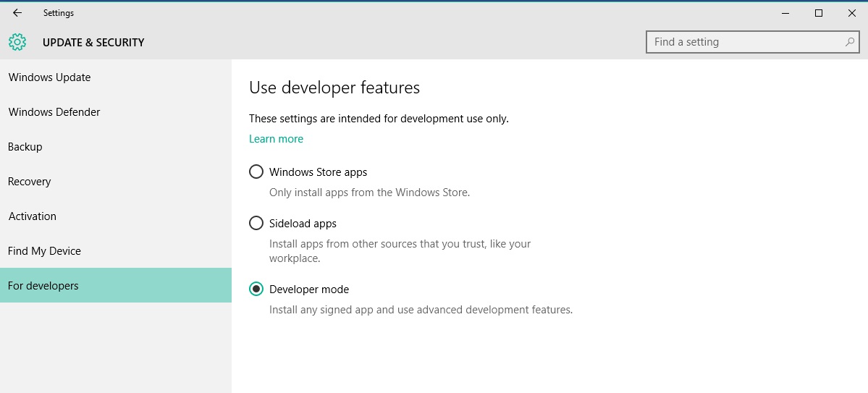Viewport: 868px width, 393px height.
Task: Open Windows Defender section
Action: tap(116, 112)
